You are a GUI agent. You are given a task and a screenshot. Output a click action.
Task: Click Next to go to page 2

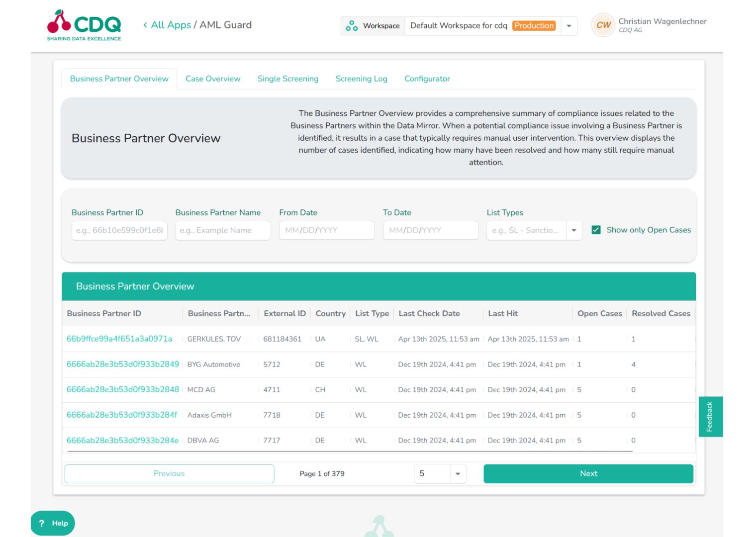(x=588, y=473)
